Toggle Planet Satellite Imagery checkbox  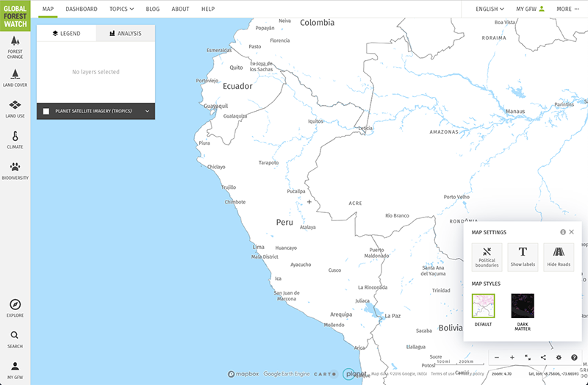46,112
